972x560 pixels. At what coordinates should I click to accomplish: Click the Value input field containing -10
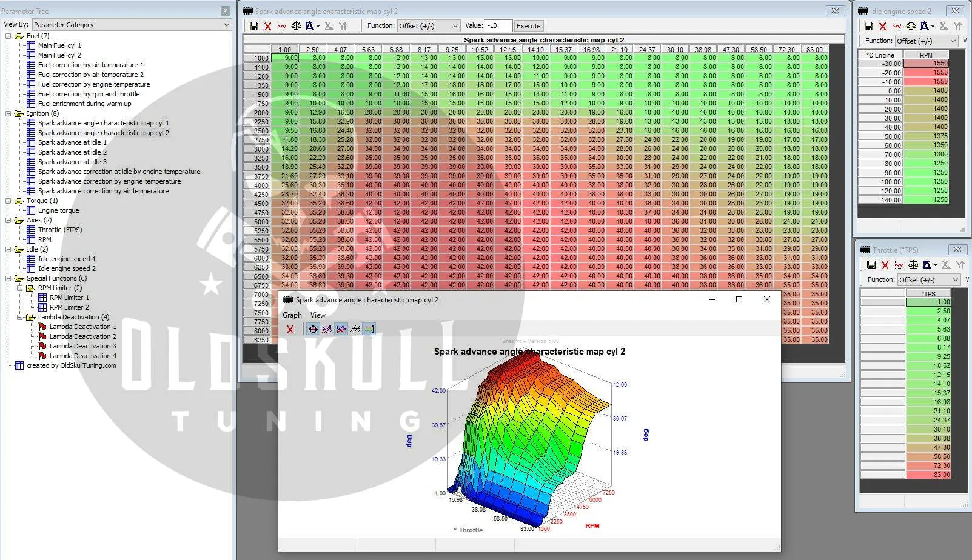click(x=498, y=26)
